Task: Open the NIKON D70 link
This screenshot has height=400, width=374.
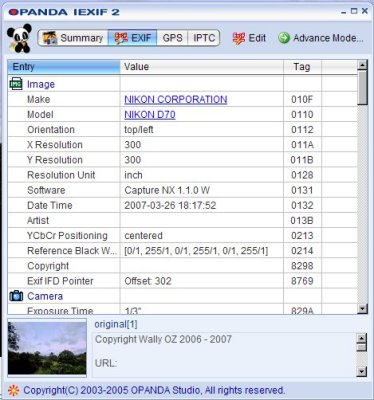Action: pos(150,115)
